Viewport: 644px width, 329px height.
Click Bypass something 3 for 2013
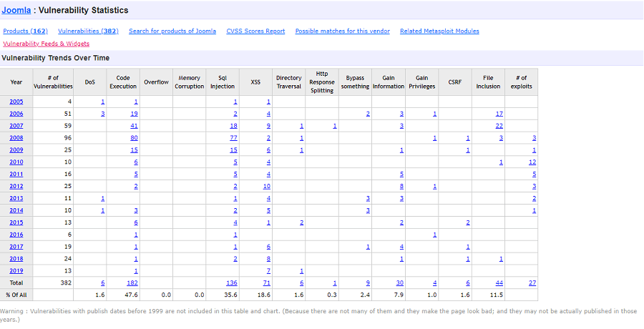coord(369,198)
